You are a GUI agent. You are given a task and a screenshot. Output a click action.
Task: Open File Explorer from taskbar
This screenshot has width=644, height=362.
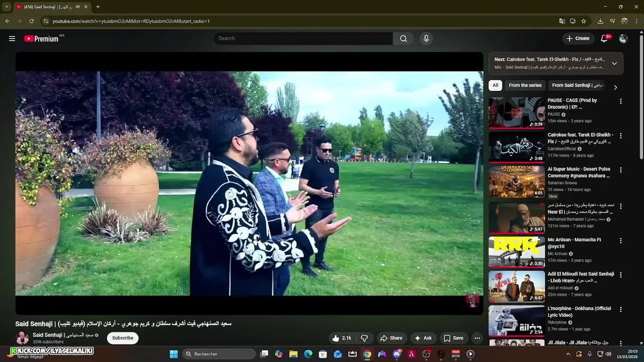pos(293,354)
